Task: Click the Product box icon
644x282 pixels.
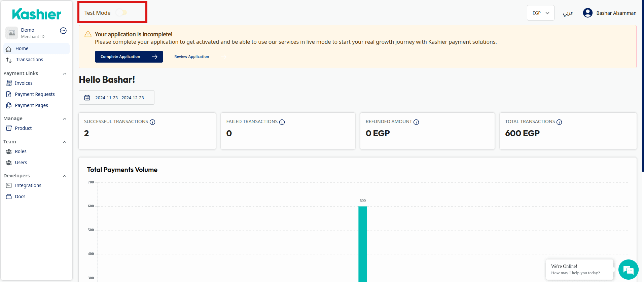Action: pyautogui.click(x=9, y=128)
